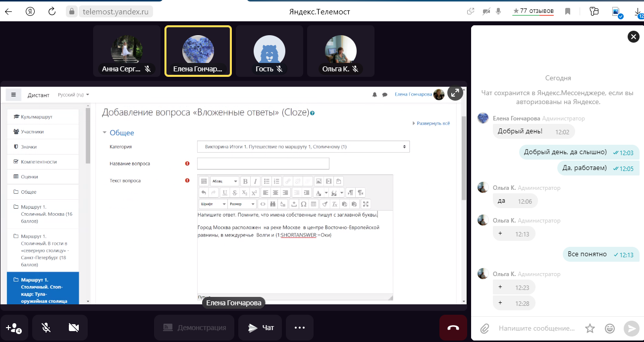Click add participant icon
The image size is (644, 342).
click(x=13, y=328)
